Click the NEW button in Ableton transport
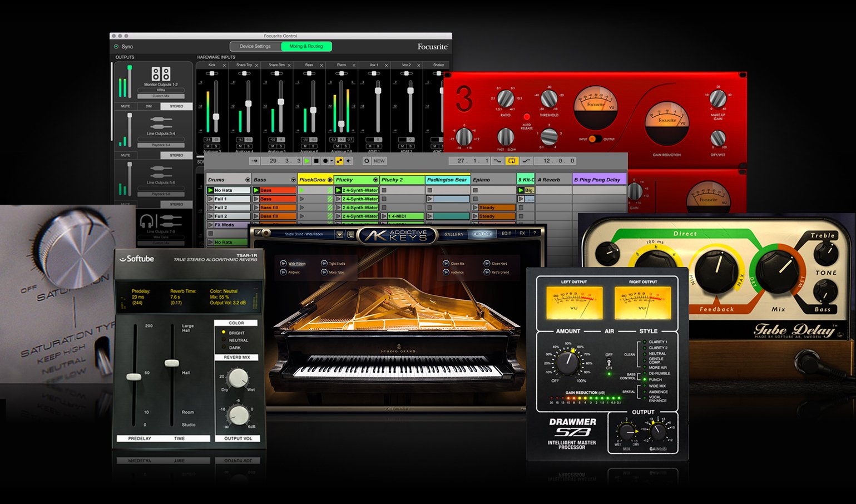Screen dimensions: 856x504 (x=379, y=161)
